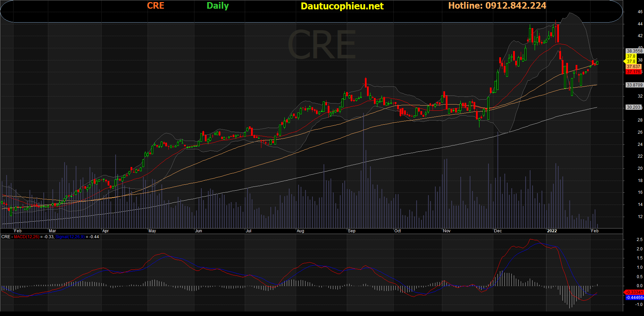The width and height of the screenshot is (644, 316).
Task: Click the 33.8709 price level tag
Action: [634, 85]
